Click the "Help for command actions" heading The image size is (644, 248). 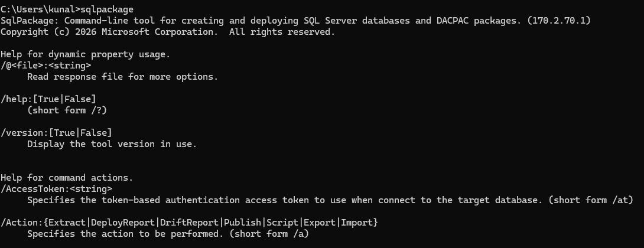click(x=67, y=178)
